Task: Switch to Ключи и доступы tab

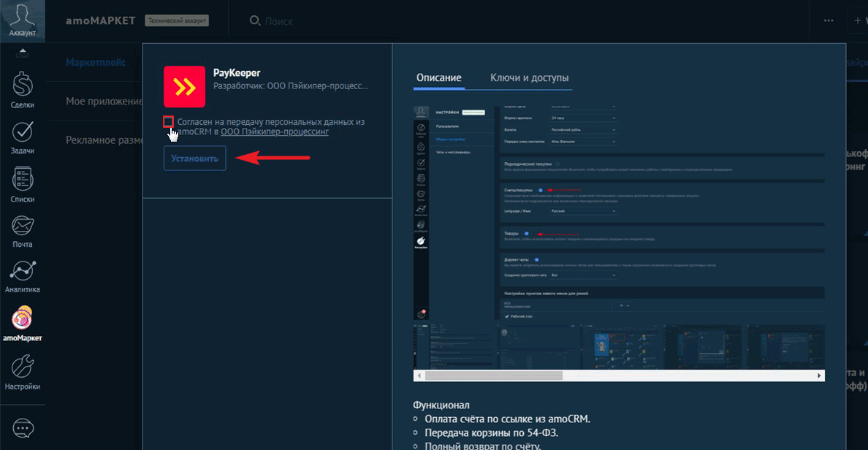Action: (529, 78)
